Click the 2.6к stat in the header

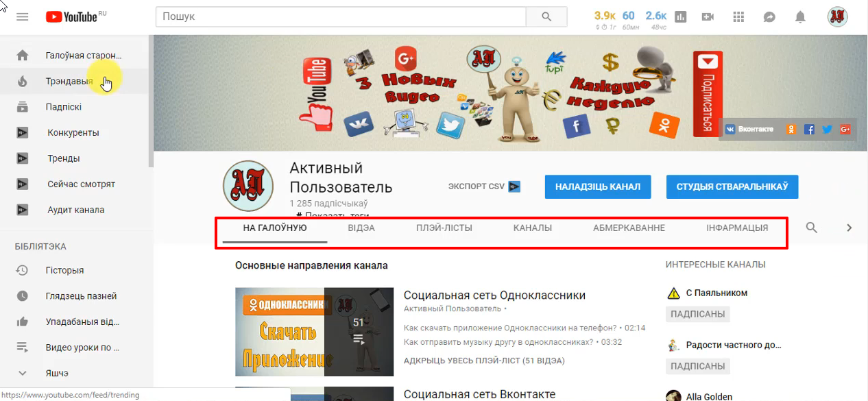(656, 15)
